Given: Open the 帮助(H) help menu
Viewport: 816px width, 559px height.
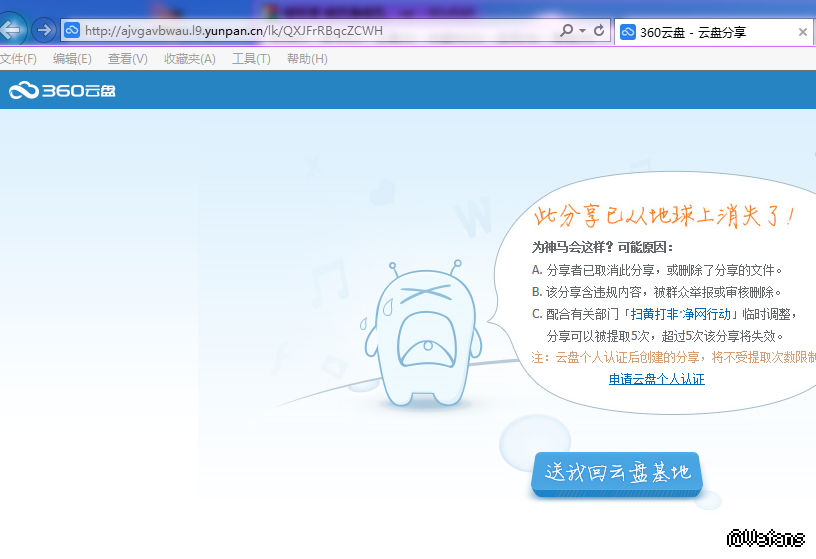Looking at the screenshot, I should [x=307, y=59].
